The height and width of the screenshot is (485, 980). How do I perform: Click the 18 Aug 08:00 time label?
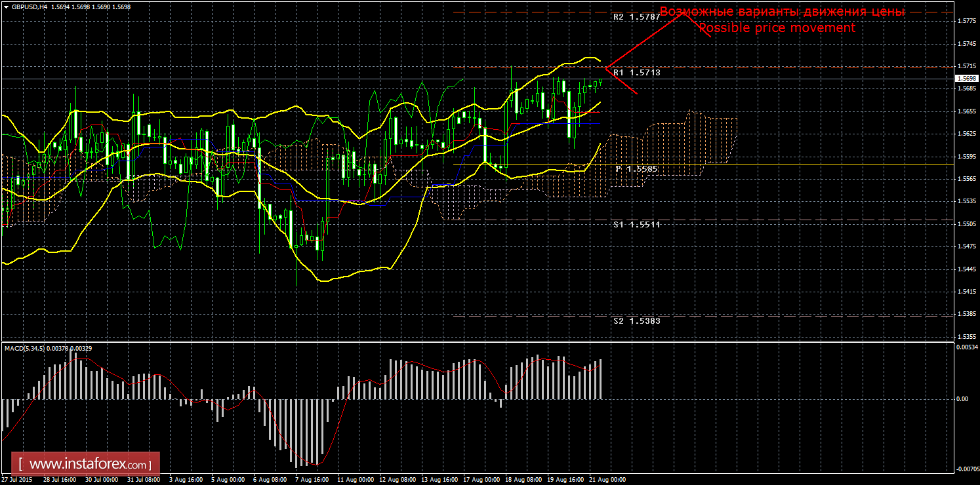525,480
